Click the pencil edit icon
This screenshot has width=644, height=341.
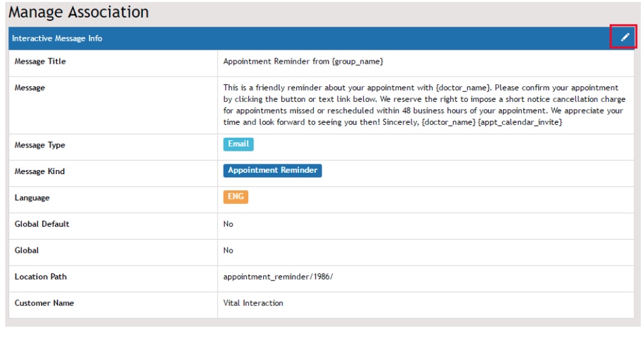[624, 38]
